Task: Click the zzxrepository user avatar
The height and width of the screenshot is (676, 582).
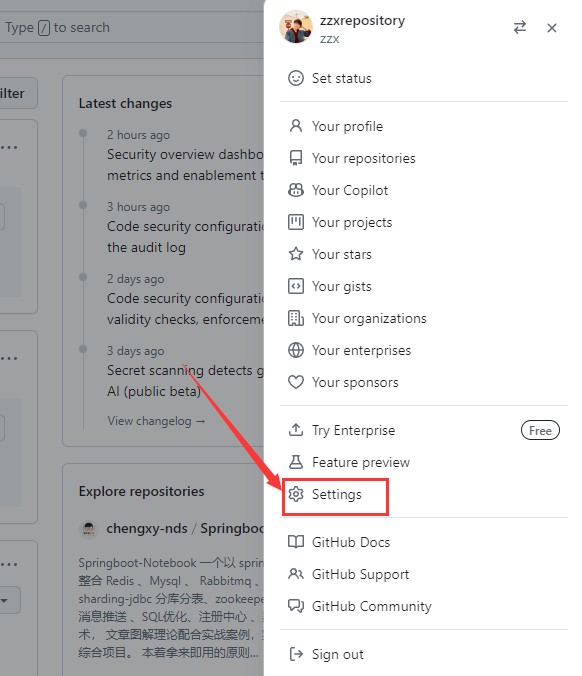Action: pyautogui.click(x=296, y=27)
